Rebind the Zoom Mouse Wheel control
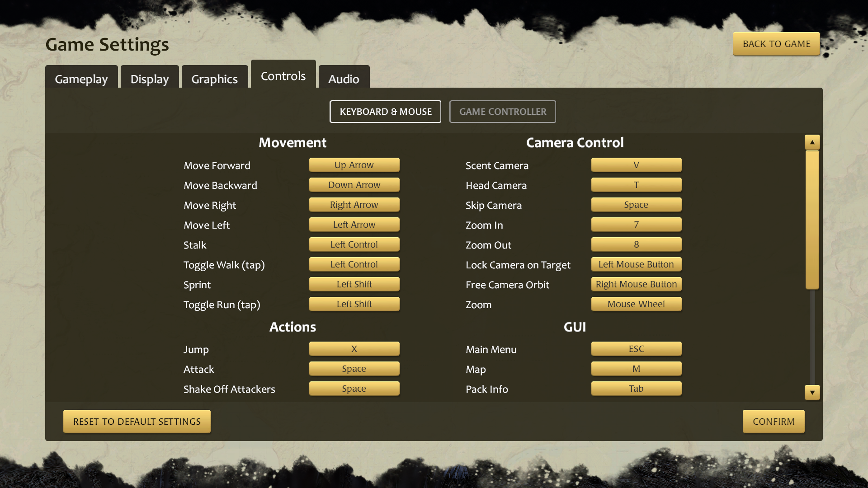This screenshot has height=488, width=868. 636,304
